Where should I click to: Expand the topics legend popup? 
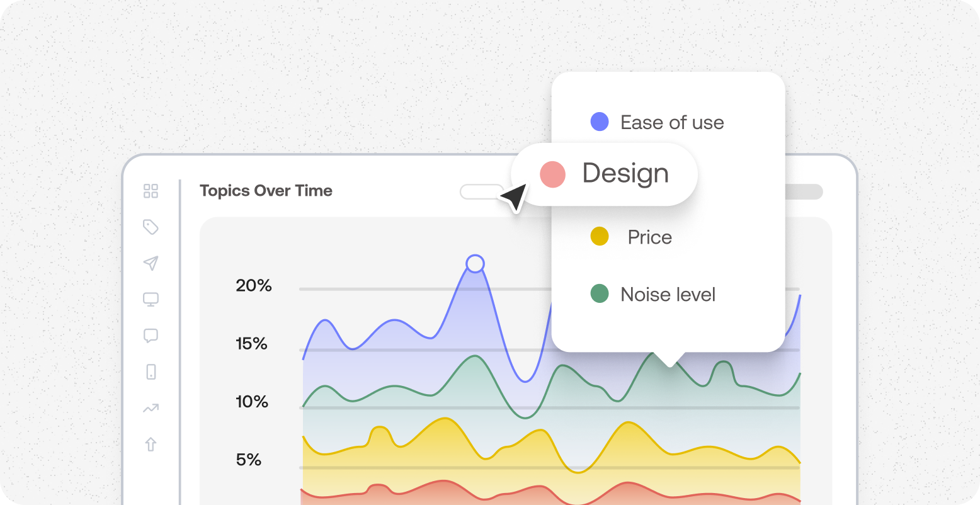(669, 211)
